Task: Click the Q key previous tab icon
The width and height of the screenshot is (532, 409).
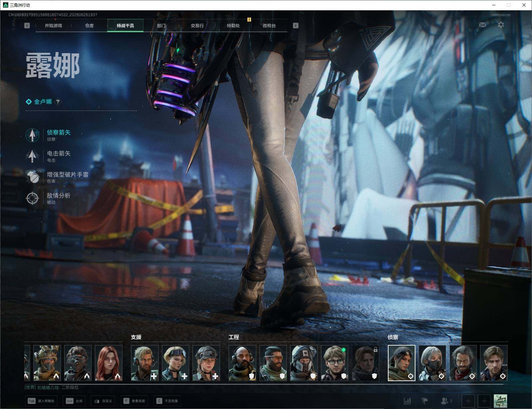Action: pyautogui.click(x=27, y=26)
